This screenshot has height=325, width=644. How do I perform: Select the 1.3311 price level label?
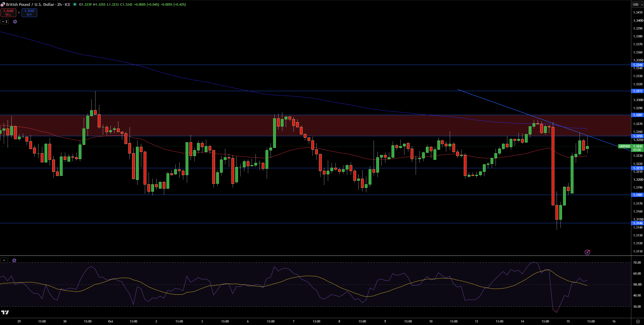[638, 91]
